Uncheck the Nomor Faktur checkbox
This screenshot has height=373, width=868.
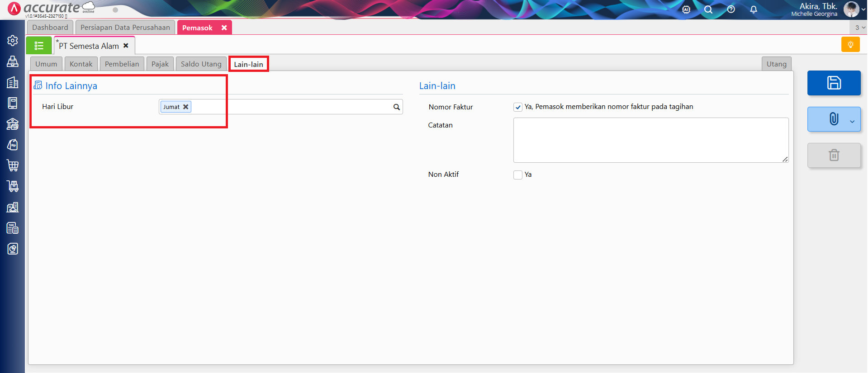pos(518,107)
